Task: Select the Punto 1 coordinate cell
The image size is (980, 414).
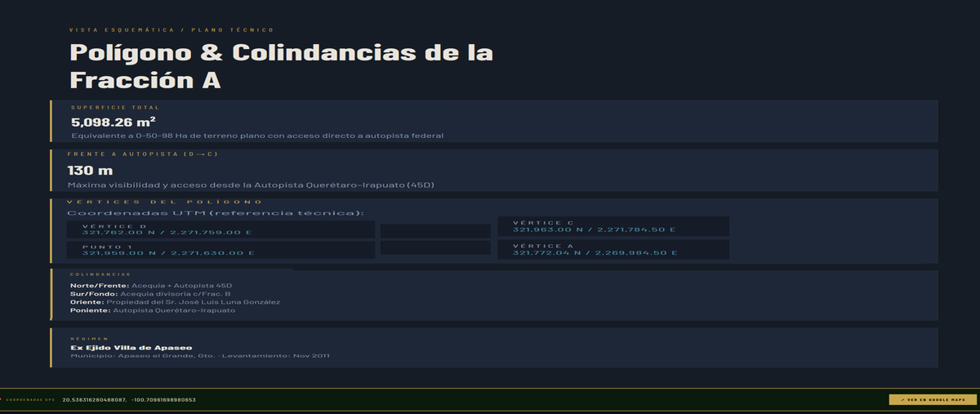Action: (220, 249)
